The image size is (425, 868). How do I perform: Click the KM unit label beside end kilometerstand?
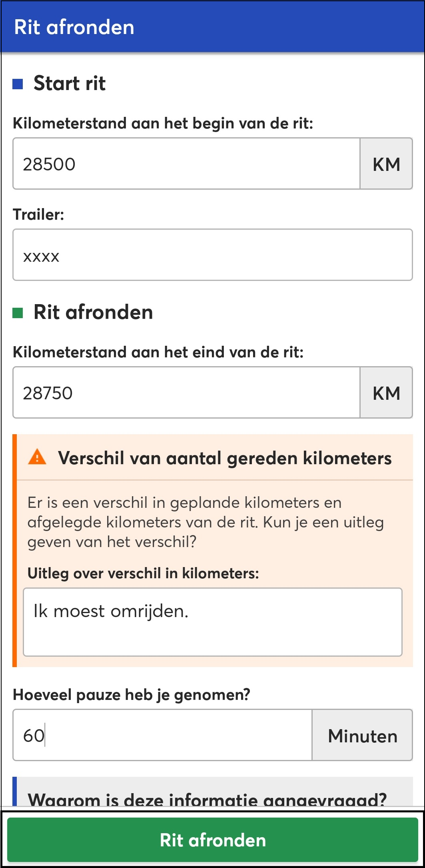(x=386, y=393)
